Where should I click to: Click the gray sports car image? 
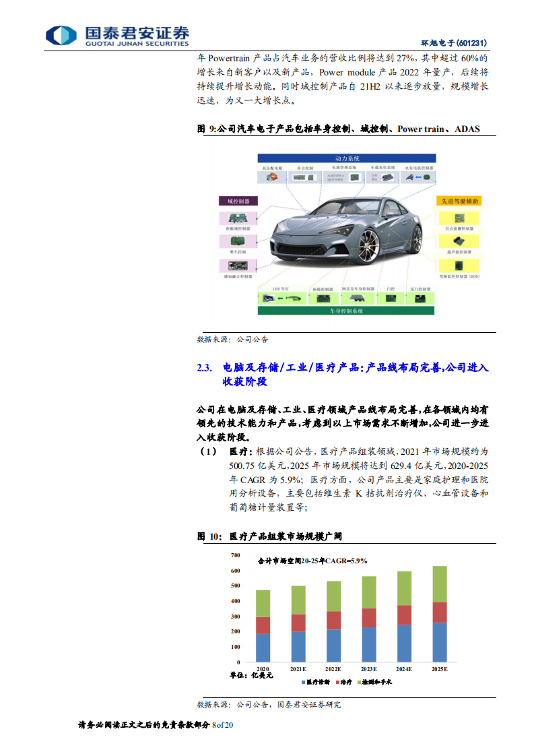(x=345, y=230)
